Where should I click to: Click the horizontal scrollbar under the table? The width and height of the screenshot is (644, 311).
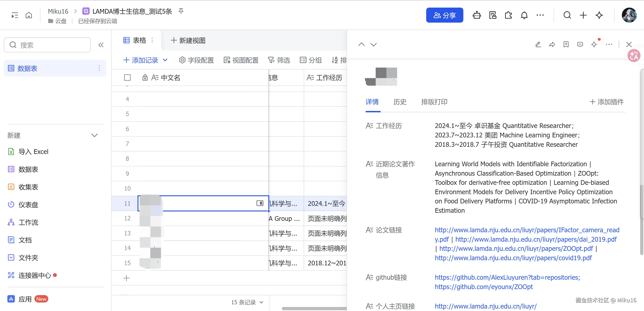click(314, 308)
